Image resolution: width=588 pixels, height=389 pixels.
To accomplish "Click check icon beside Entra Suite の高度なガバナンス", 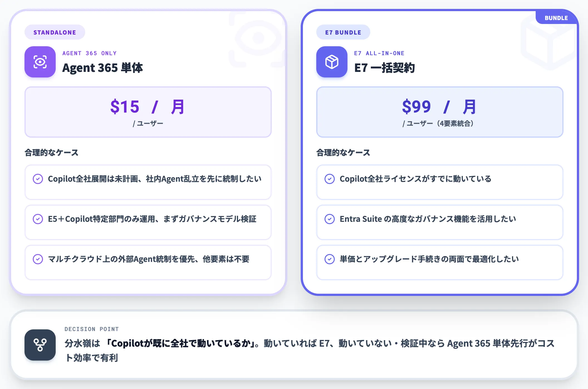I will pos(330,219).
